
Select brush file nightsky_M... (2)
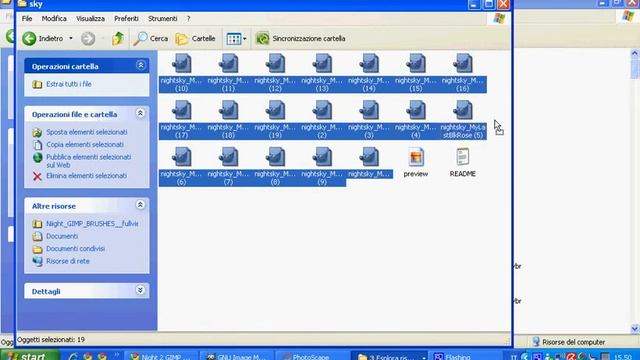tap(322, 120)
